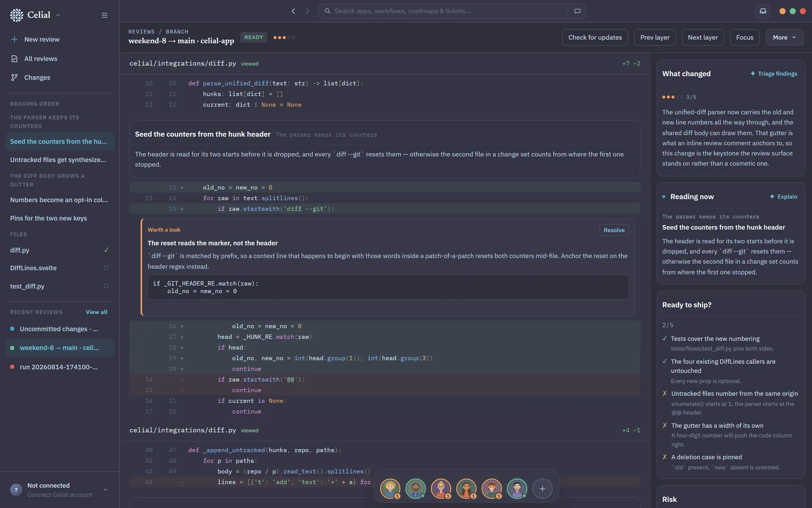Select 'Seed the counters from the hu...' step
This screenshot has width=812, height=508.
tap(60, 142)
